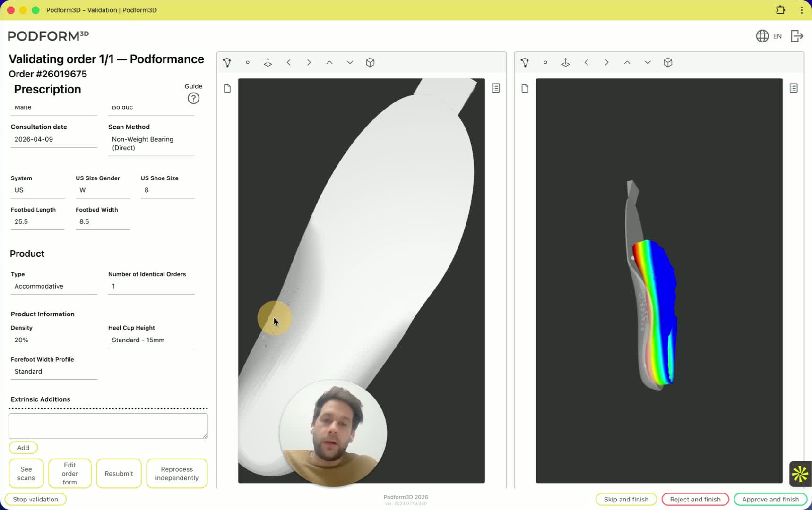Click the Number of Identical Orders field

(151, 286)
